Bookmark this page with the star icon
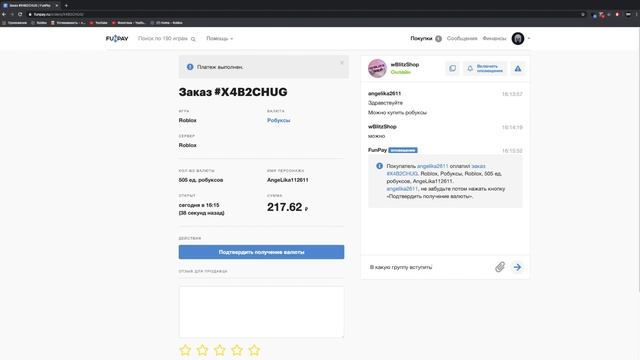This screenshot has width=640, height=360. pyautogui.click(x=582, y=14)
